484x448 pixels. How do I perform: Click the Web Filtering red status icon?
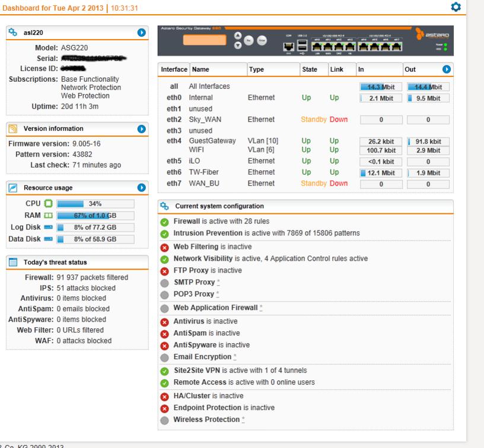coord(164,247)
